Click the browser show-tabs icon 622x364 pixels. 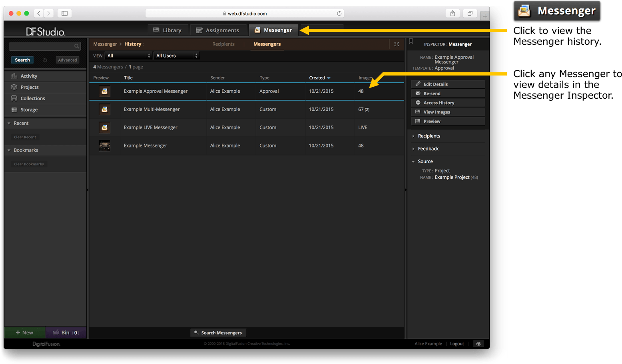(470, 13)
